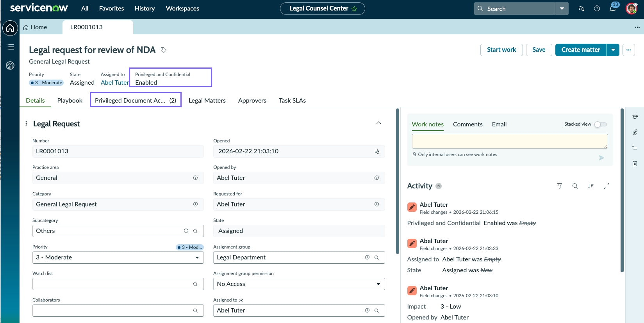Image resolution: width=644 pixels, height=323 pixels.
Task: Open more actions ellipsis beside Create matter
Action: coord(629,50)
